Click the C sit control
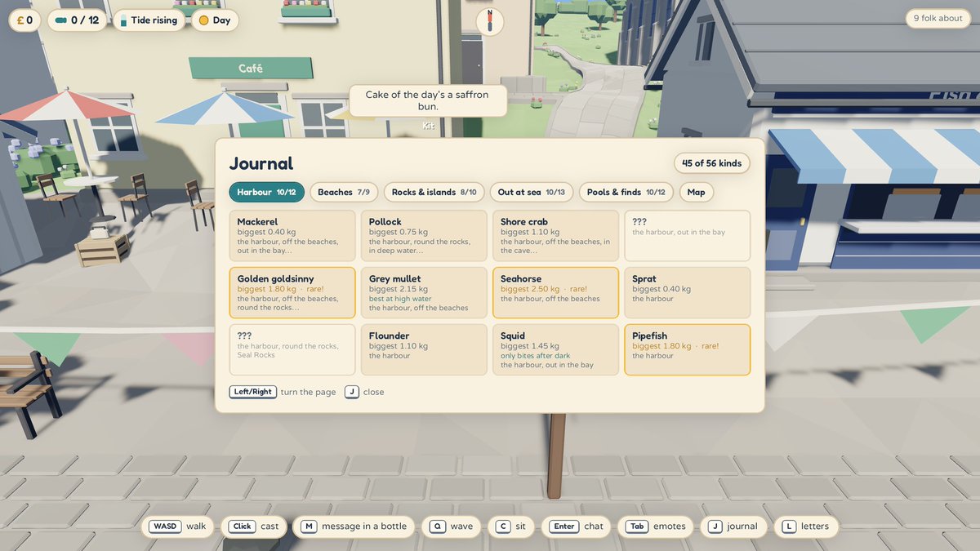The image size is (980, 551). (x=510, y=527)
